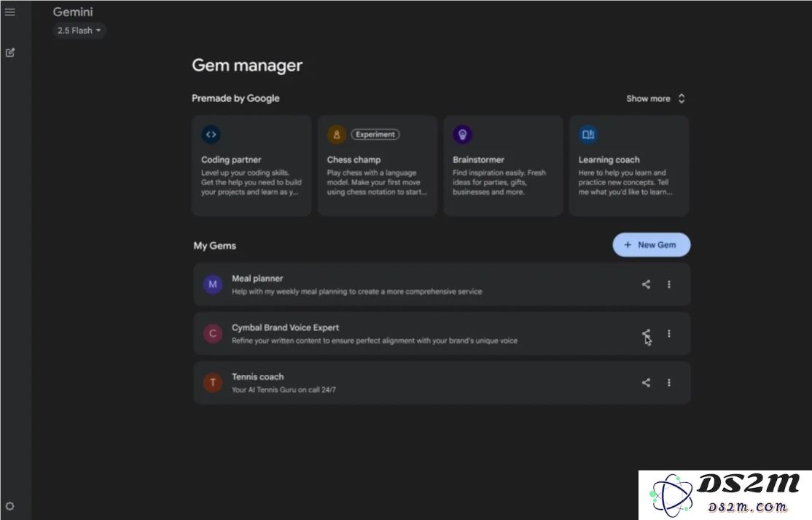The width and height of the screenshot is (812, 520).
Task: Start a new chat with pencil icon
Action: [x=10, y=53]
